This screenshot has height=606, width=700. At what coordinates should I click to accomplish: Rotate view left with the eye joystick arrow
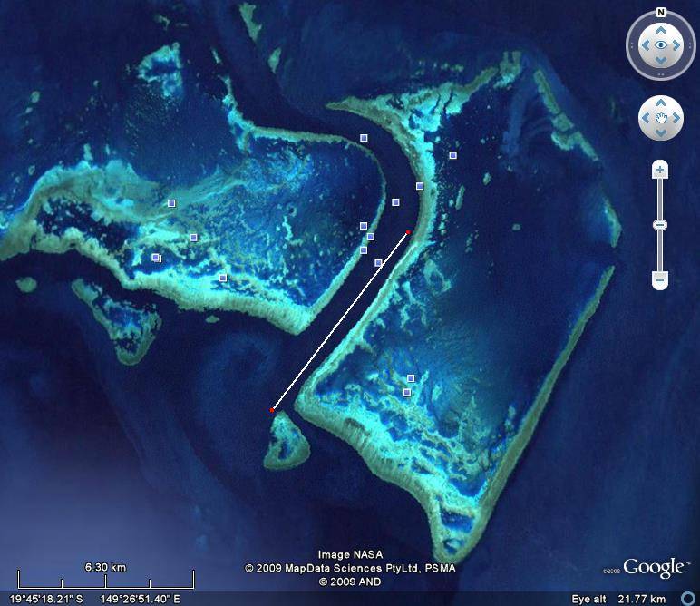(644, 44)
